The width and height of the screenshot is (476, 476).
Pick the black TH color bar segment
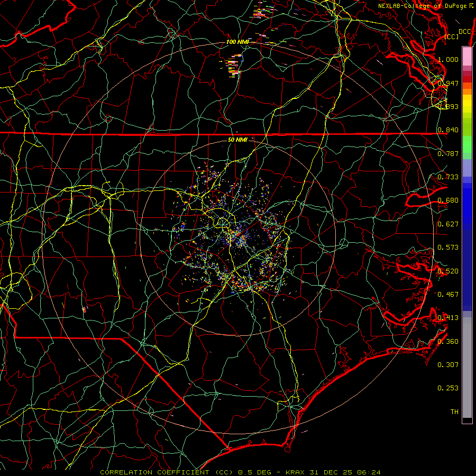coord(467,420)
